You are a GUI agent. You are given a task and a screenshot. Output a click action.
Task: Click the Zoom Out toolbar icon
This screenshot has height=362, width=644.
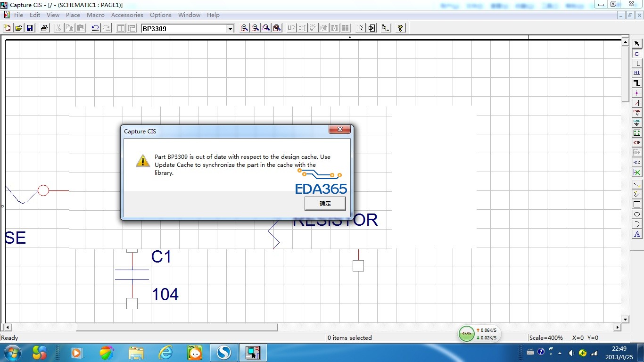255,28
